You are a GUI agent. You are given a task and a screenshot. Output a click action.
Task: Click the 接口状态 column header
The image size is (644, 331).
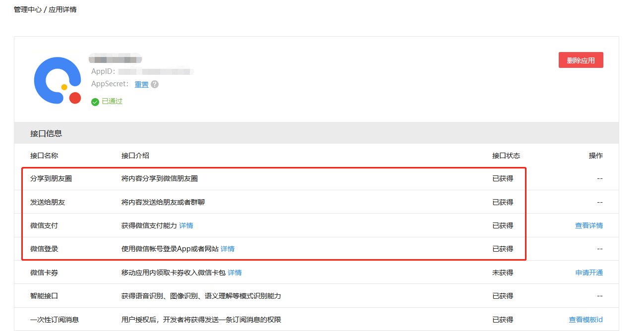point(506,156)
